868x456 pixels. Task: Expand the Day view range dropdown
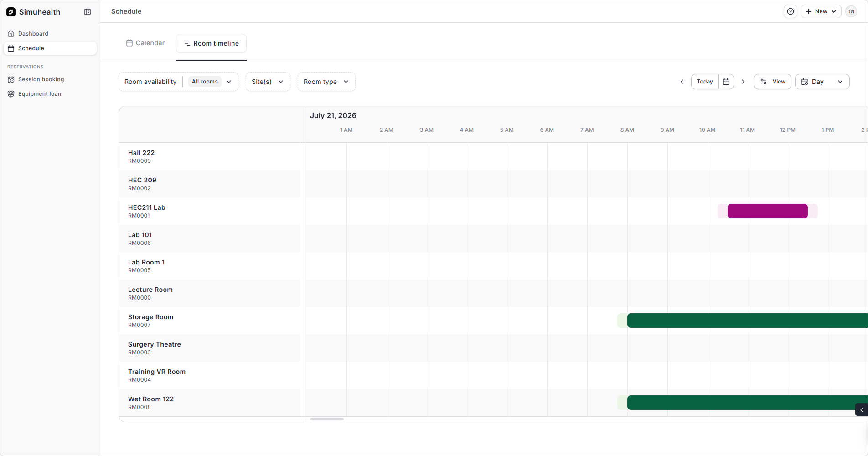pos(822,82)
